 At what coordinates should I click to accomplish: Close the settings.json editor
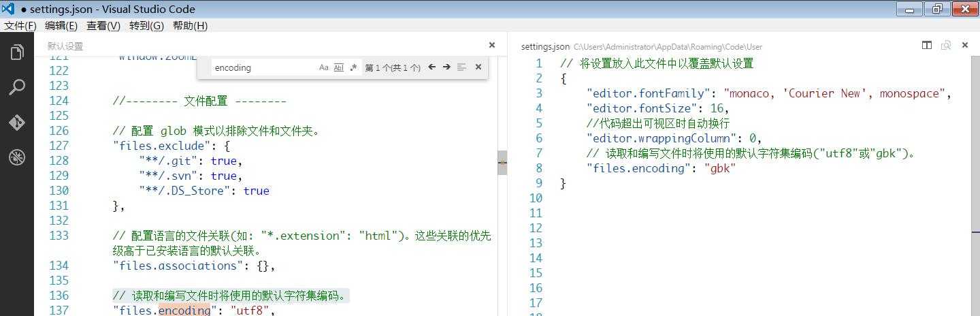point(964,45)
